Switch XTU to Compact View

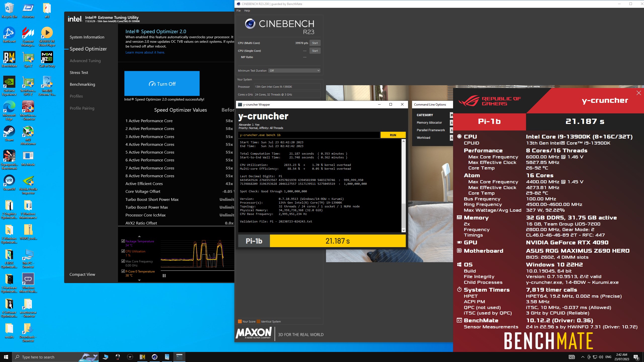(82, 274)
